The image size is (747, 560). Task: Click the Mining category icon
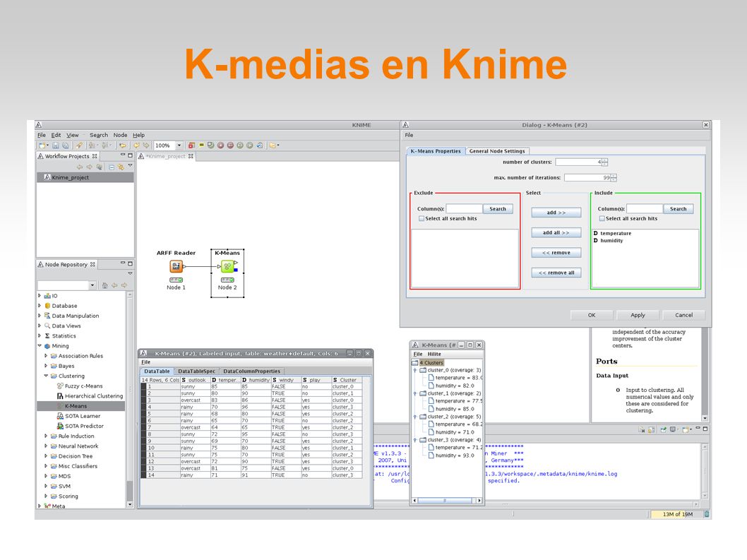pos(47,346)
